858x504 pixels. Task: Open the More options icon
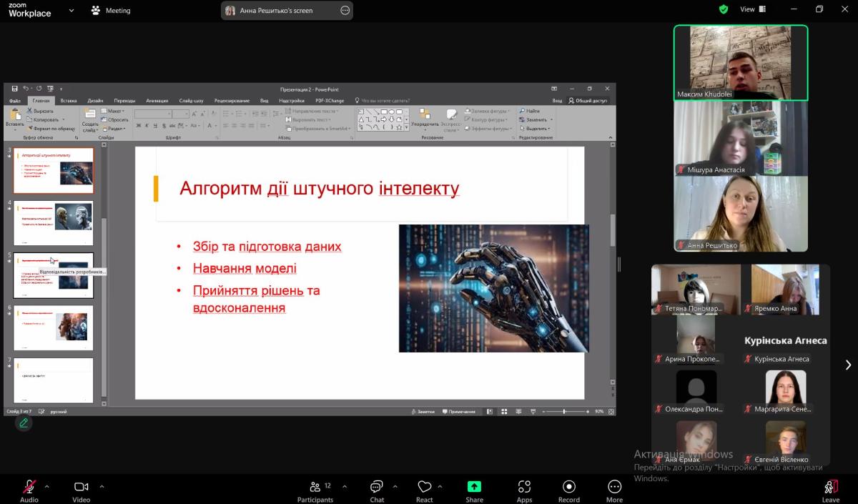[x=614, y=487]
